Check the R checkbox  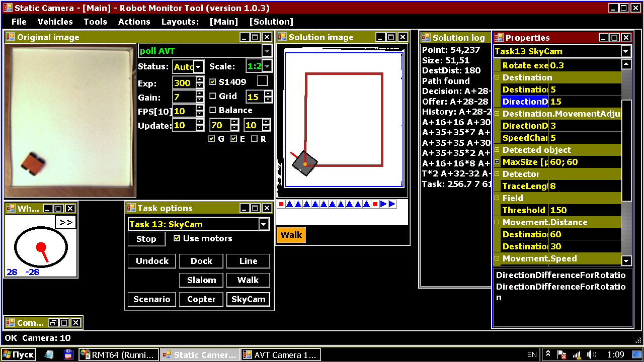[x=255, y=139]
